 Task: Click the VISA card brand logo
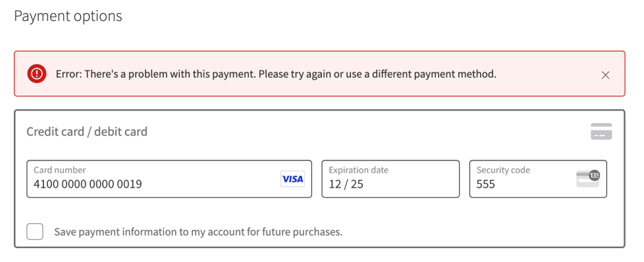click(292, 179)
